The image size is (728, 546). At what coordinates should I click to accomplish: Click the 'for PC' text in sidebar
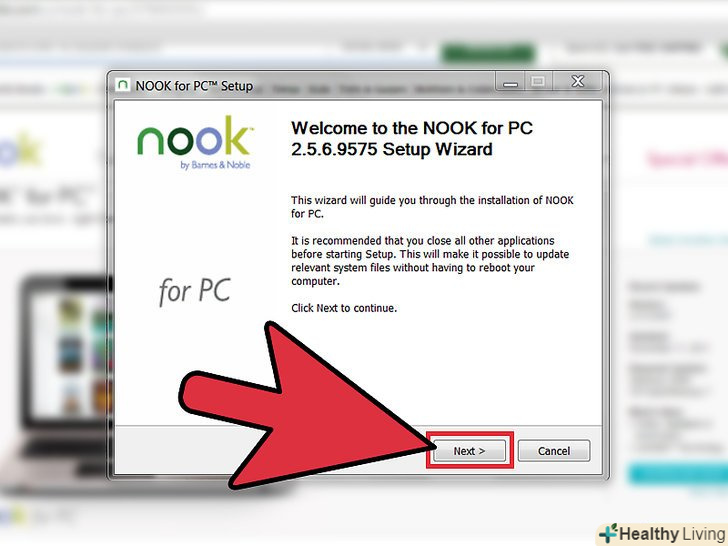(x=195, y=291)
